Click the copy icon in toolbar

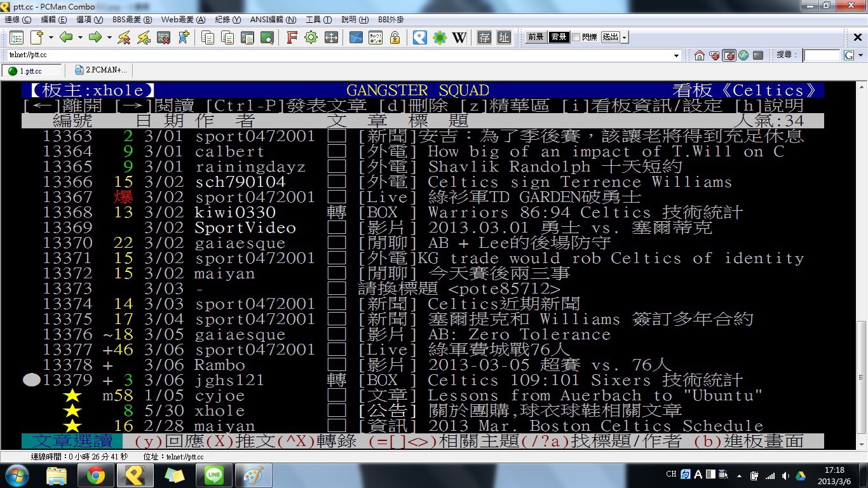[x=208, y=37]
